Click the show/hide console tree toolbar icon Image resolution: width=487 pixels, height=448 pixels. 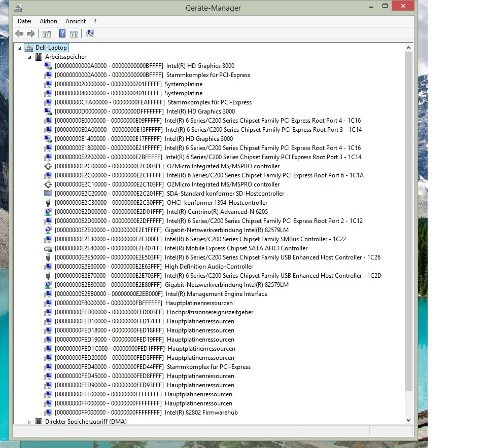47,34
